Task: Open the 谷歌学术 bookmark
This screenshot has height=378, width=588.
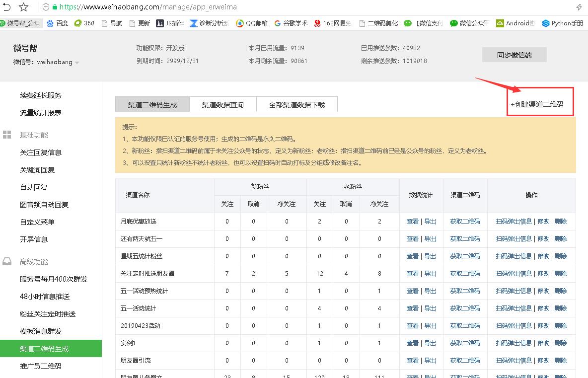Action: pos(291,23)
